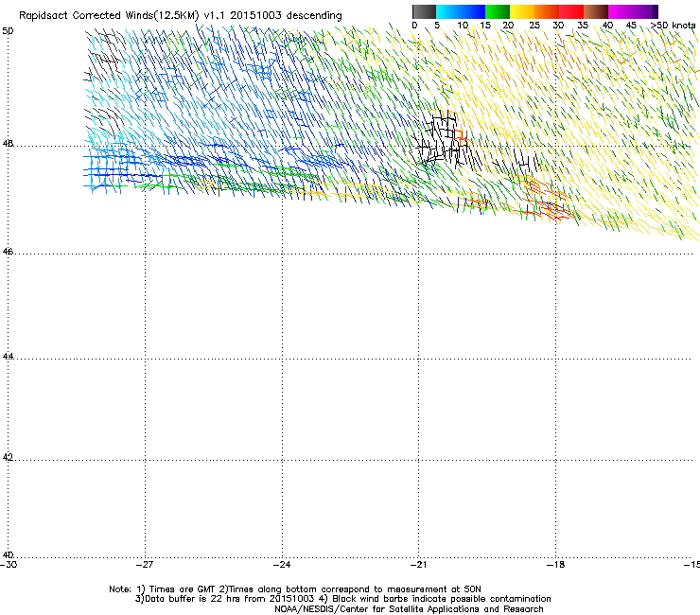This screenshot has width=700, height=615.
Task: Click the gray 0-5 knots color band
Action: point(424,11)
